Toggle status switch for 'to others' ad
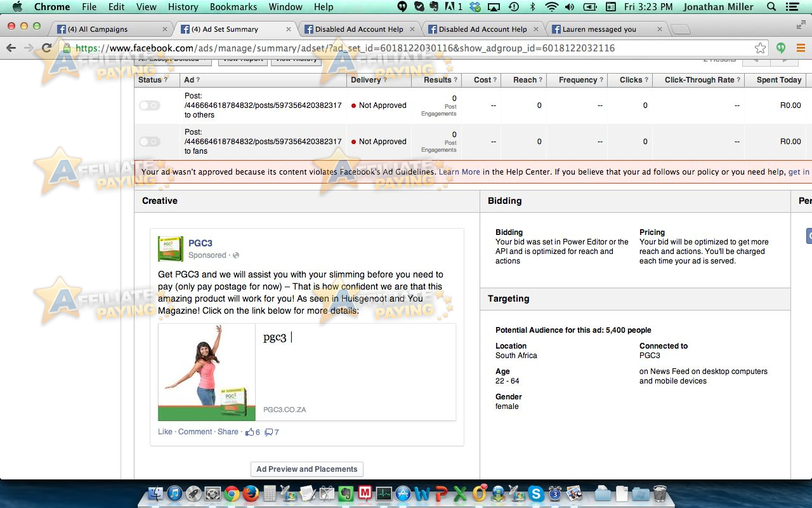 (x=150, y=105)
